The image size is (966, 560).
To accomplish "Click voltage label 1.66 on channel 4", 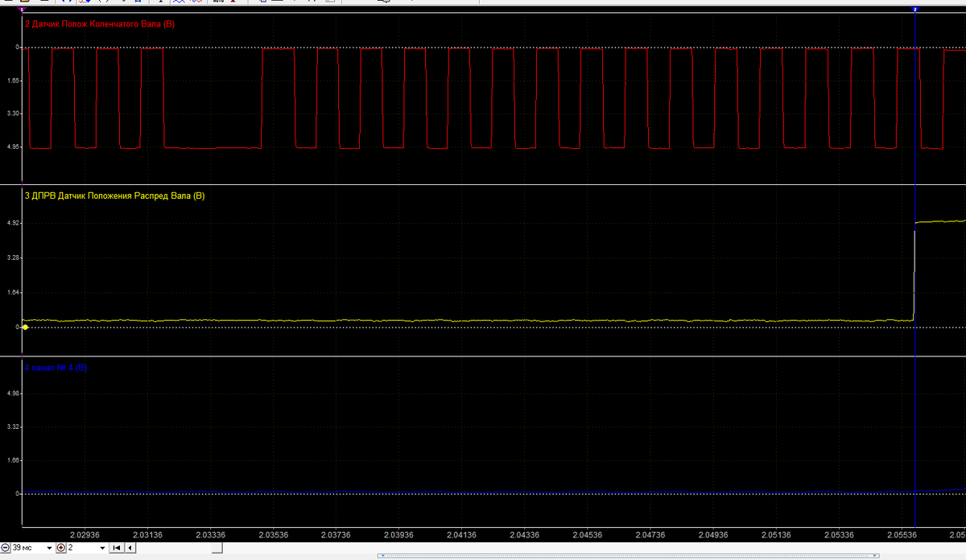I will tap(13, 461).
